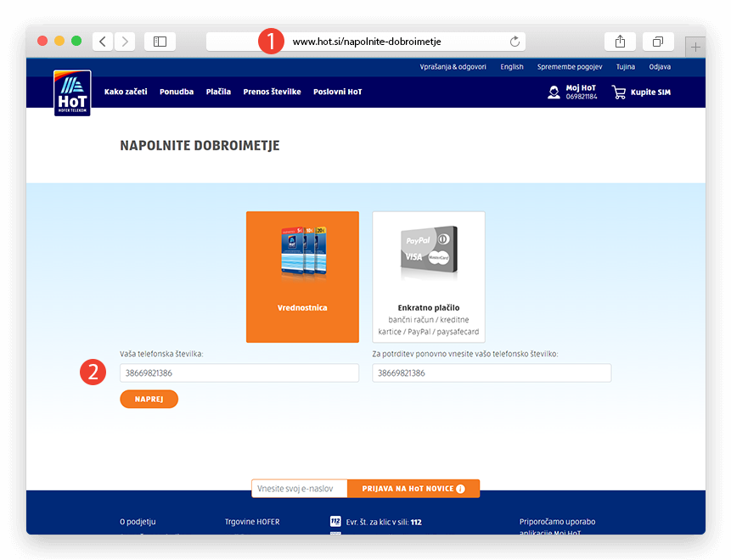The width and height of the screenshot is (731, 560).
Task: Open Poslovni HoT menu item
Action: (x=338, y=92)
